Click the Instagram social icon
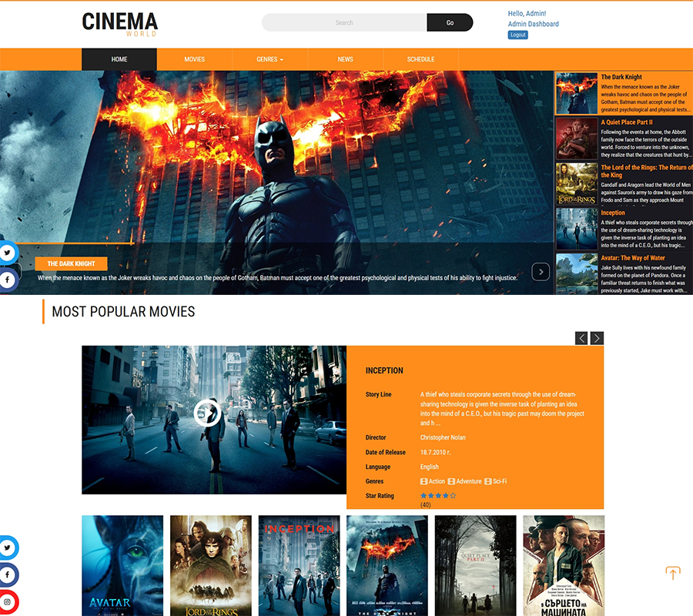This screenshot has height=616, width=693. point(8,602)
